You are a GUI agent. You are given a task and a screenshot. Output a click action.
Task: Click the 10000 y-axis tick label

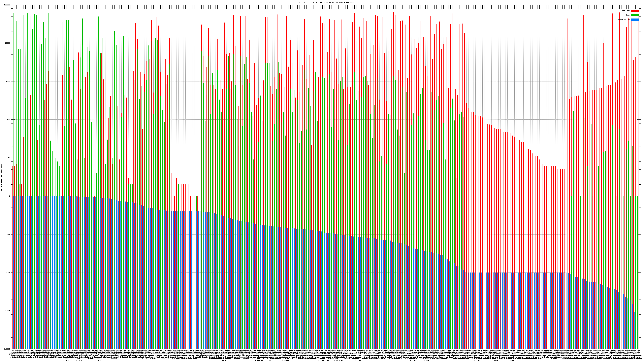point(8,43)
